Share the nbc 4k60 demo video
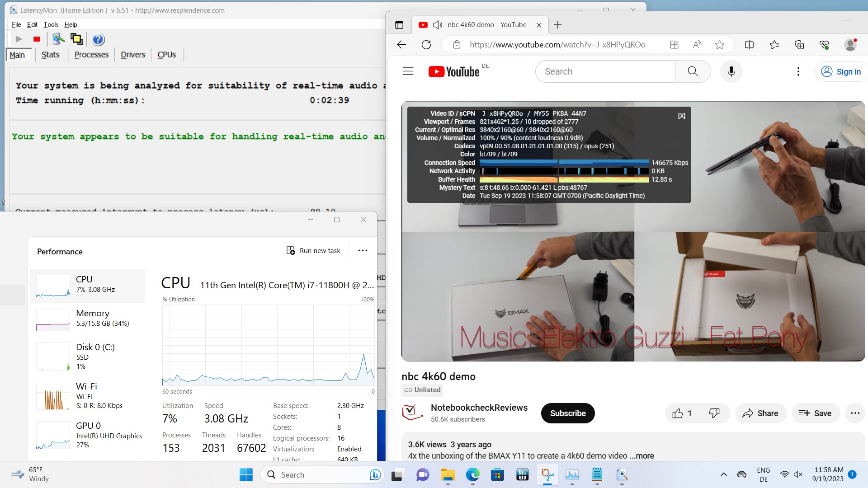 [761, 413]
